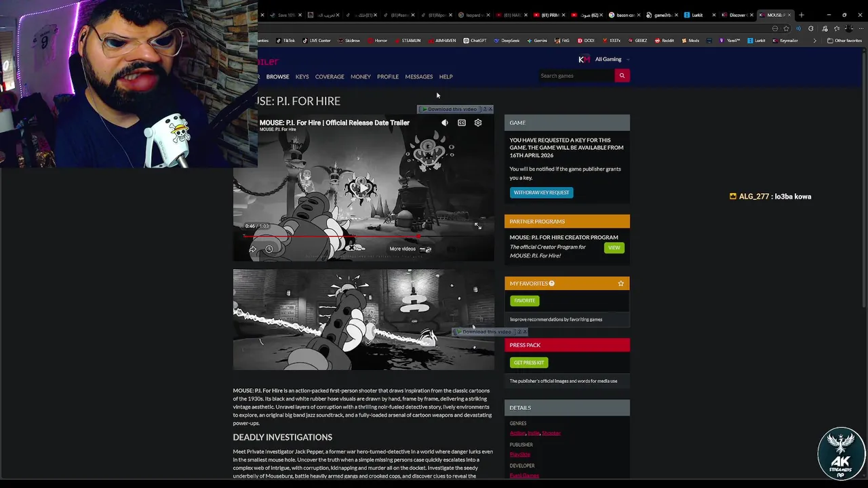Open the AIMHAVEN bookmark
Screen dimensions: 868x488
442,41
